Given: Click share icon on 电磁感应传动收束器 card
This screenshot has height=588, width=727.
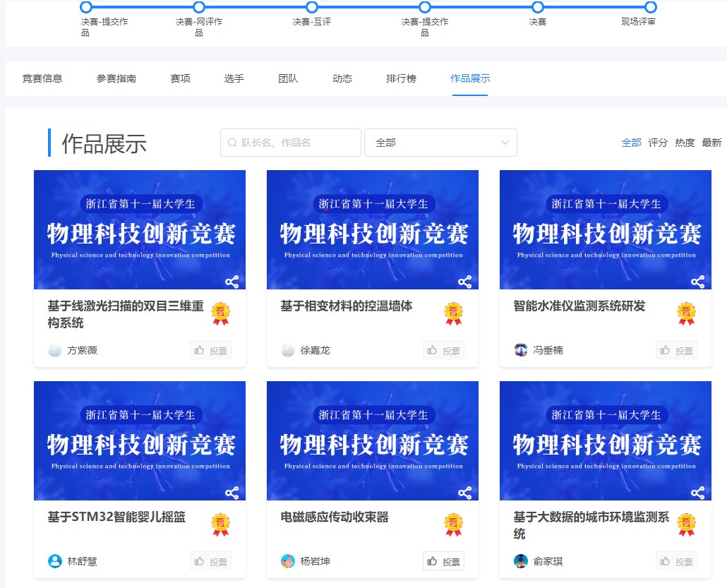Looking at the screenshot, I should click(464, 493).
